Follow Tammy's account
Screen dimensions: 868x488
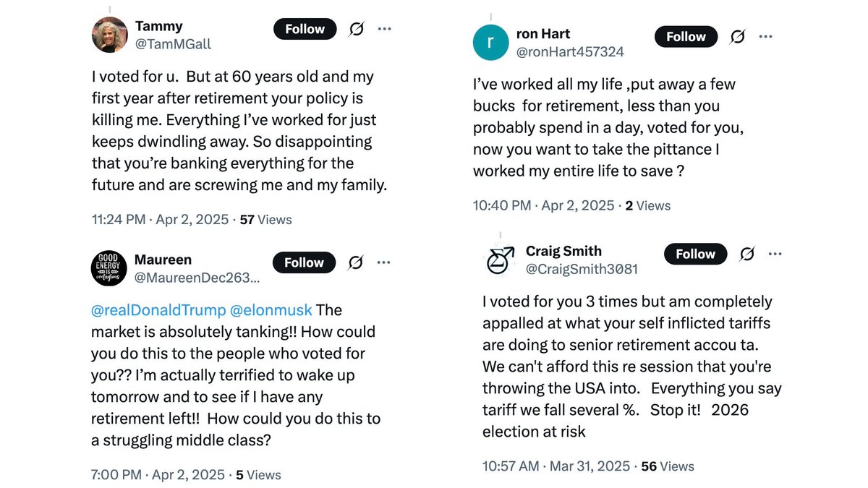(305, 29)
